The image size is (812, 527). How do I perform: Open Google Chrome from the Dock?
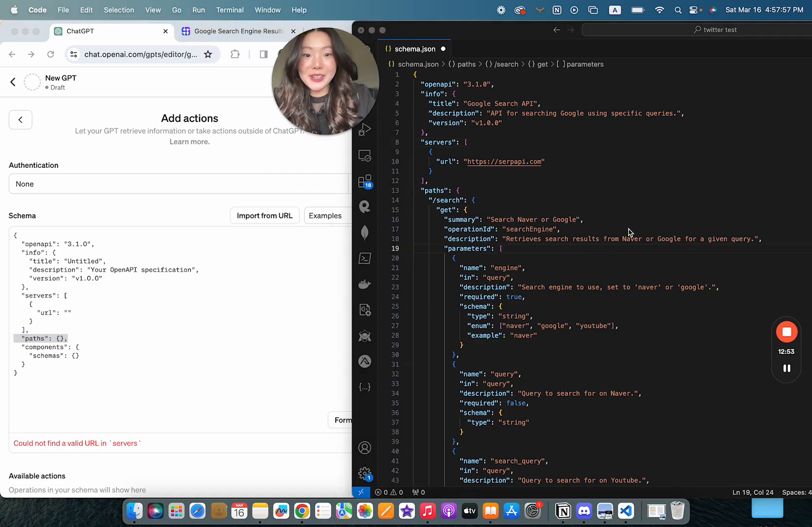302,511
